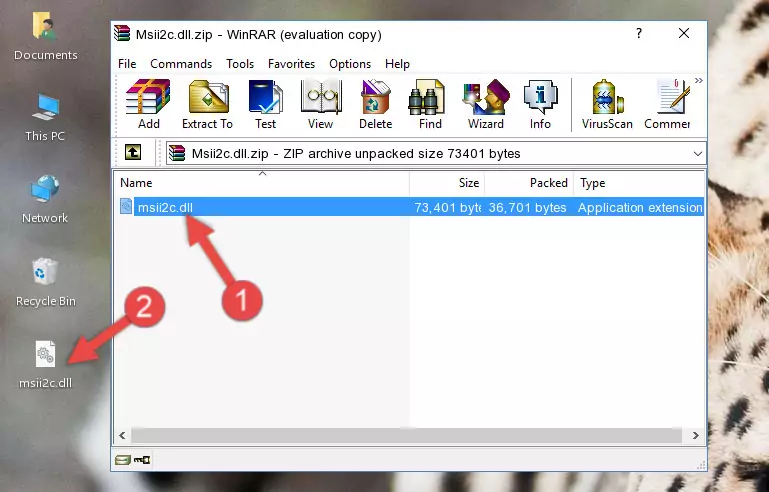Expand the hidden toolbar overflow chevron
769x492 pixels.
[x=698, y=80]
